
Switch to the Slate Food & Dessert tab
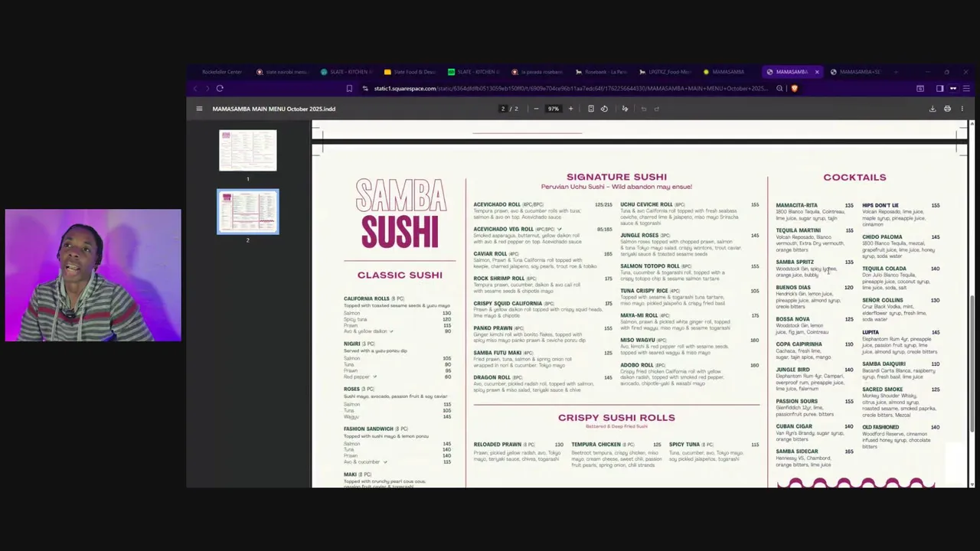pyautogui.click(x=410, y=72)
